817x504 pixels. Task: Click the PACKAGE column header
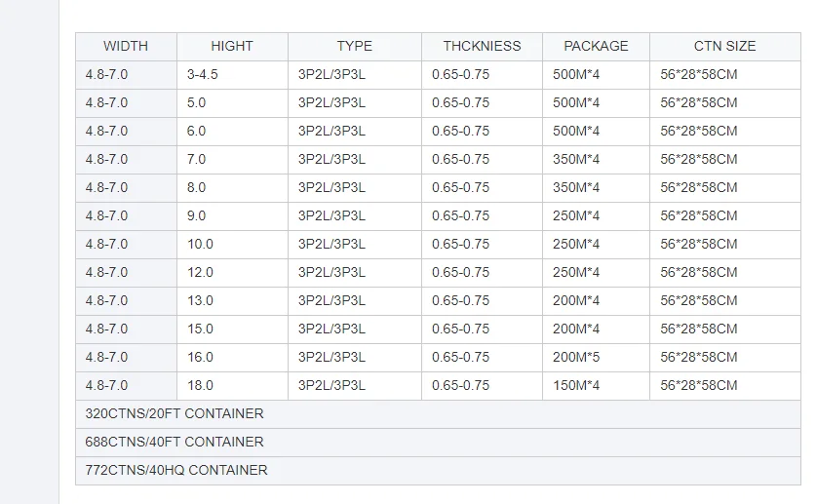coord(596,46)
